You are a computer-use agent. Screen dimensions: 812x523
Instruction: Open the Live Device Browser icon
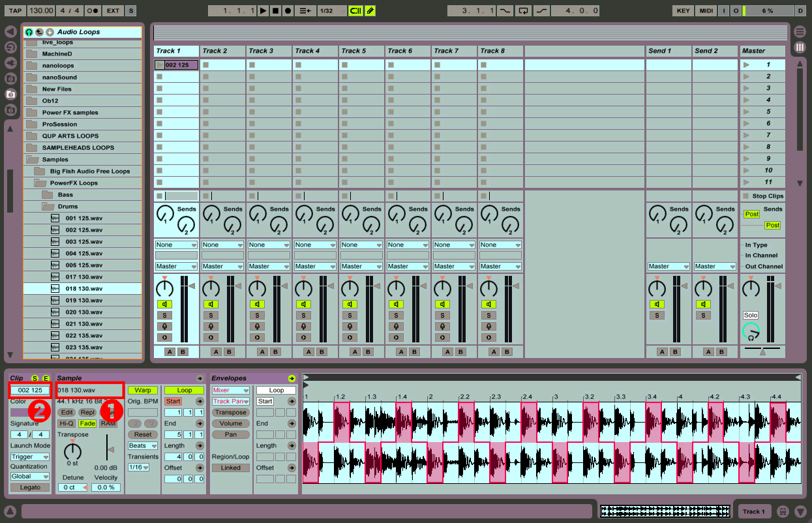[x=10, y=47]
